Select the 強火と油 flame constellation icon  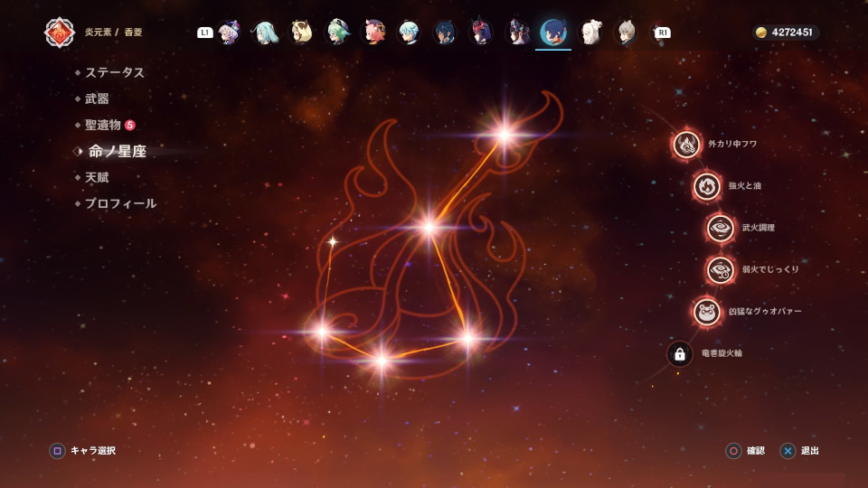pos(707,186)
